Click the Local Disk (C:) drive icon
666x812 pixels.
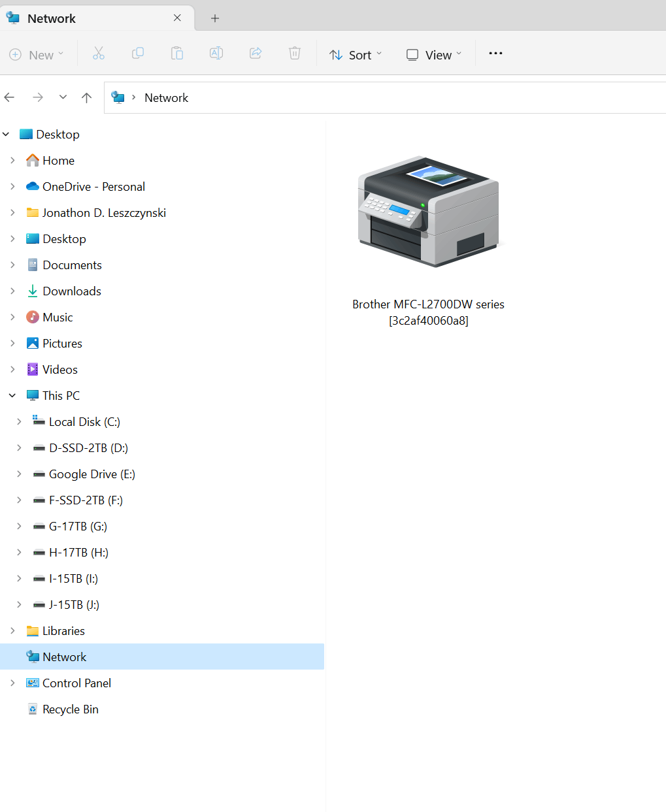coord(39,421)
